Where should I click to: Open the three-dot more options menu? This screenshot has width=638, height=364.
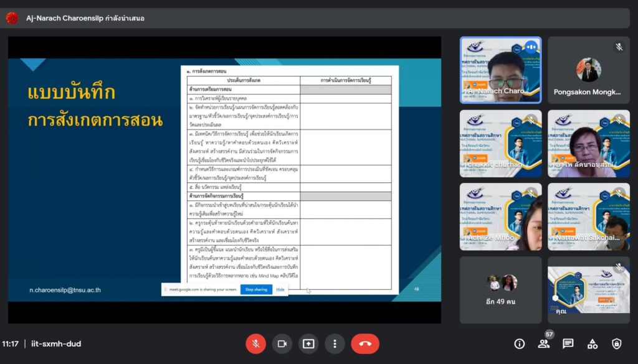335,343
